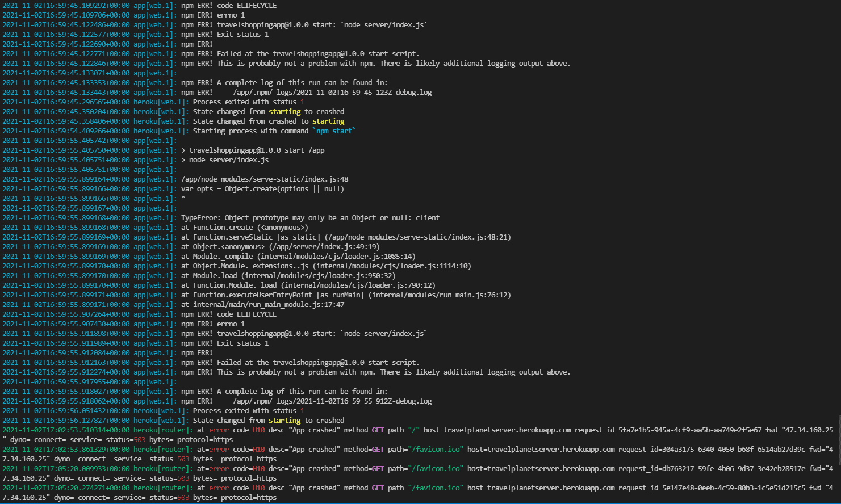The image size is (841, 504).
Task: Click the 16:59:45.350204 'starting to crashed' line
Action: click(x=173, y=112)
